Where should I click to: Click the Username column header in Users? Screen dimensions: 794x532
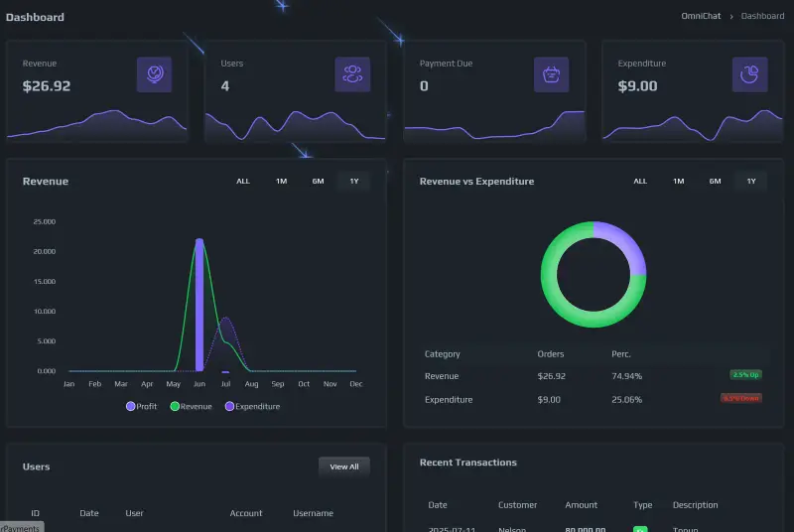[x=313, y=513]
